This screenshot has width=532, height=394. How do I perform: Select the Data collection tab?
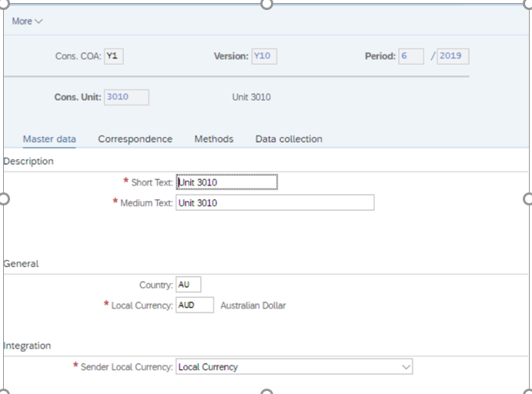289,139
